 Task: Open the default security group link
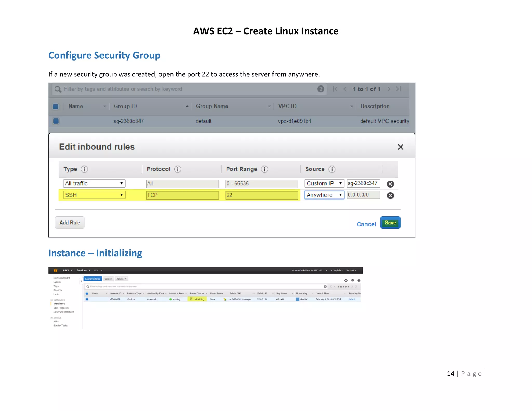(x=352, y=299)
